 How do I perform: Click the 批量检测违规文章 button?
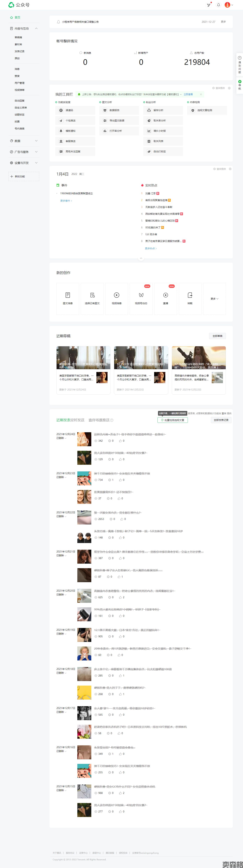(x=173, y=420)
